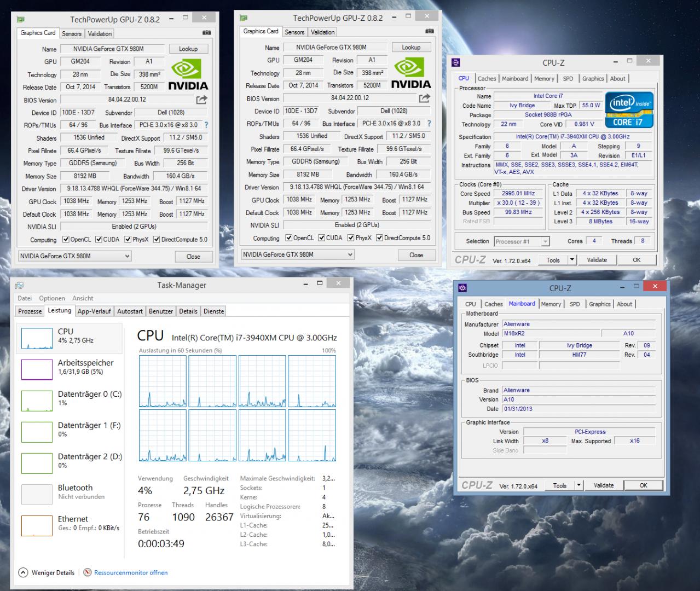Click the camera icon in right GPU-Z window
The image size is (700, 591).
pos(430,31)
